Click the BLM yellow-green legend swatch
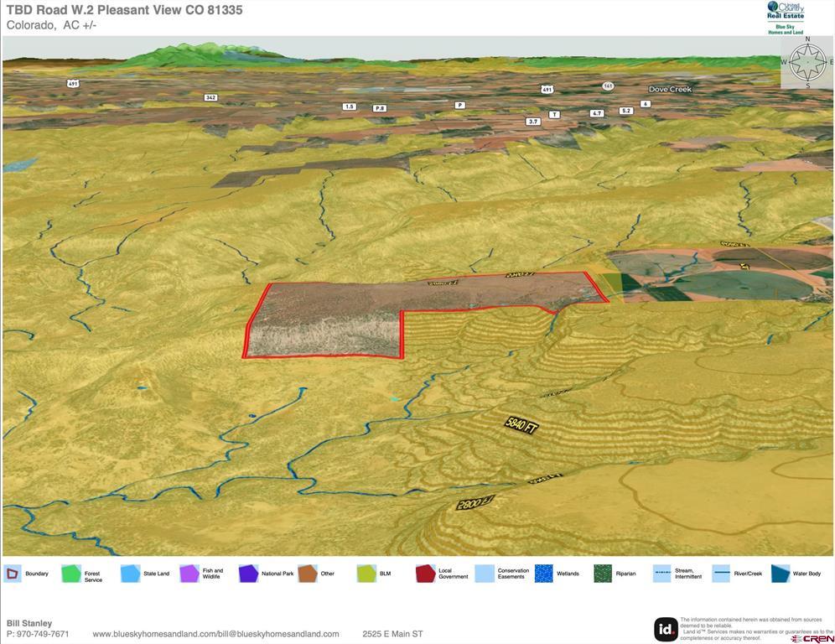Image resolution: width=835 pixels, height=644 pixels. click(366, 574)
